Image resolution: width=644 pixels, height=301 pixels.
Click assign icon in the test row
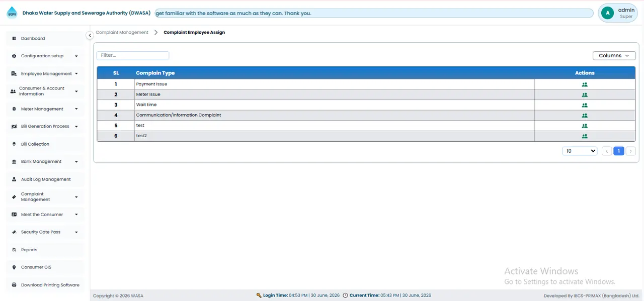tap(585, 126)
